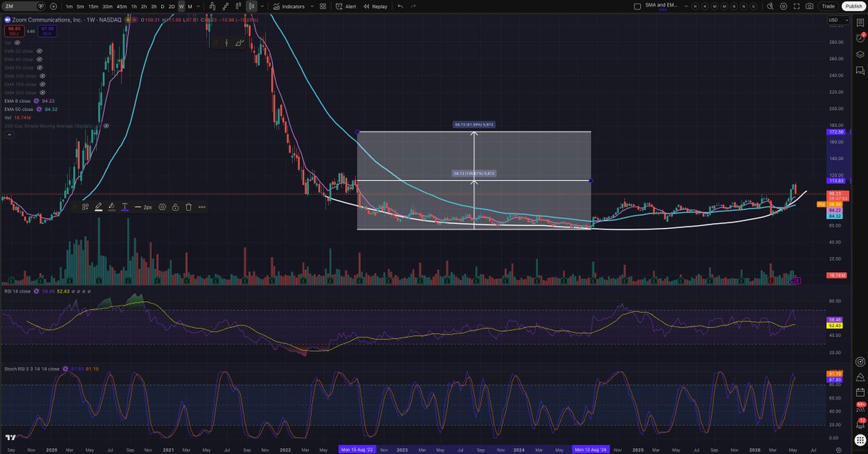Image resolution: width=868 pixels, height=454 pixels.
Task: Toggle fullscreen mode icon
Action: pyautogui.click(x=796, y=7)
